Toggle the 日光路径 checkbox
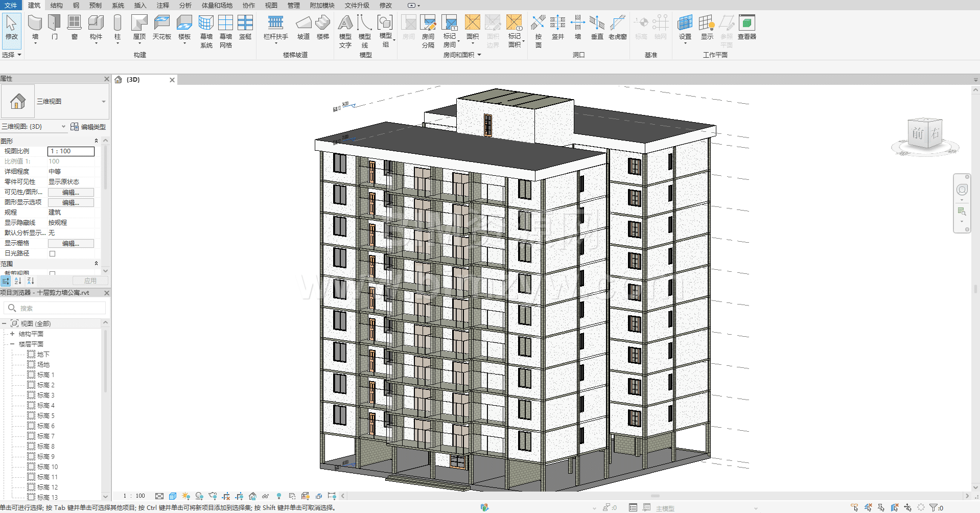 click(x=52, y=253)
